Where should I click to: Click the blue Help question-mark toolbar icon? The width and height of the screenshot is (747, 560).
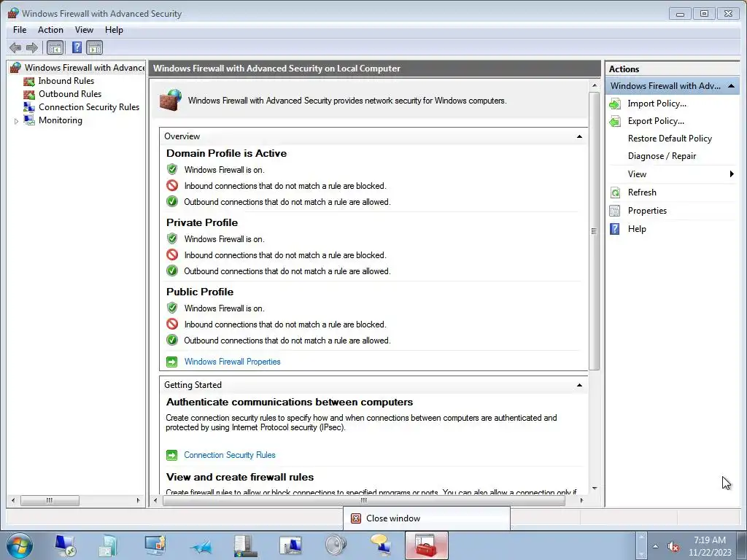pyautogui.click(x=77, y=47)
